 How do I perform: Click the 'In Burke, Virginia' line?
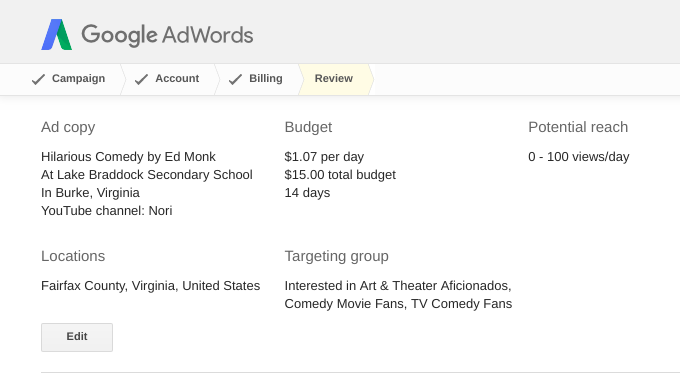point(90,193)
